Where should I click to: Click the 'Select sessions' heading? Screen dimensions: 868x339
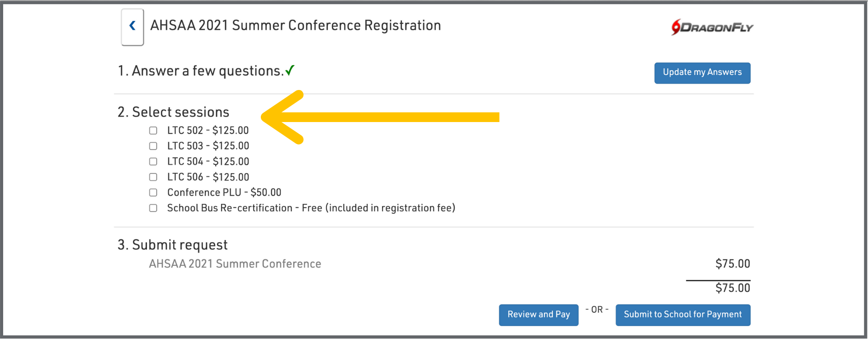(x=174, y=112)
